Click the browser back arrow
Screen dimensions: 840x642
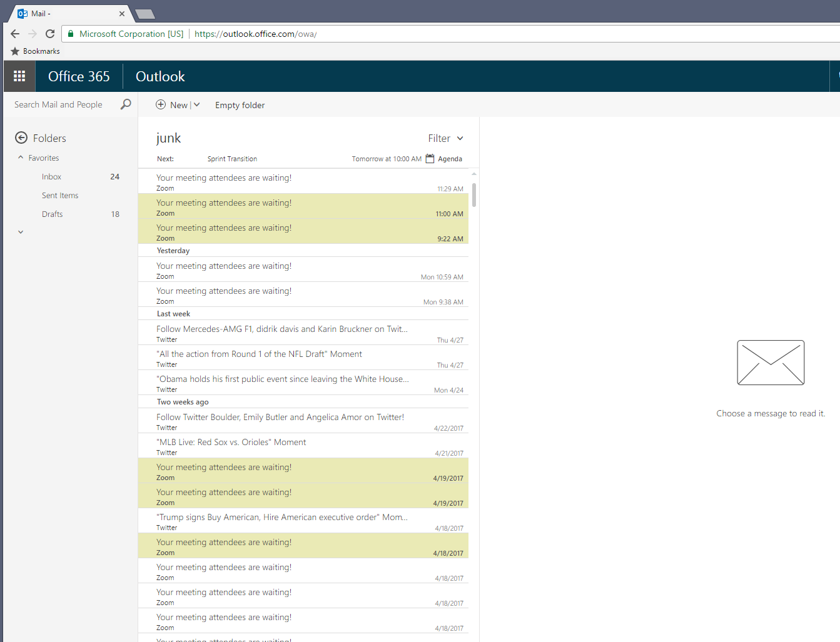click(x=14, y=33)
